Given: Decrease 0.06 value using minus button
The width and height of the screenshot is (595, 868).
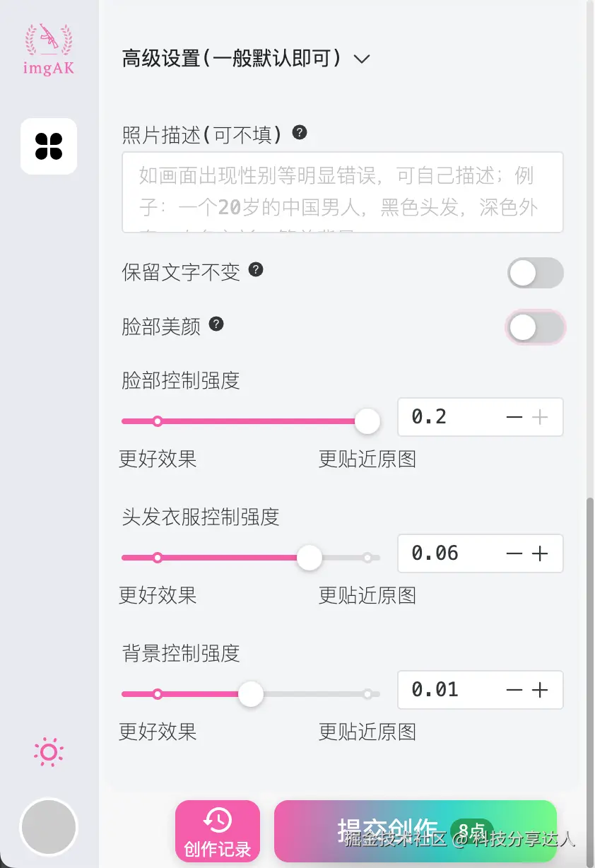Looking at the screenshot, I should [514, 553].
